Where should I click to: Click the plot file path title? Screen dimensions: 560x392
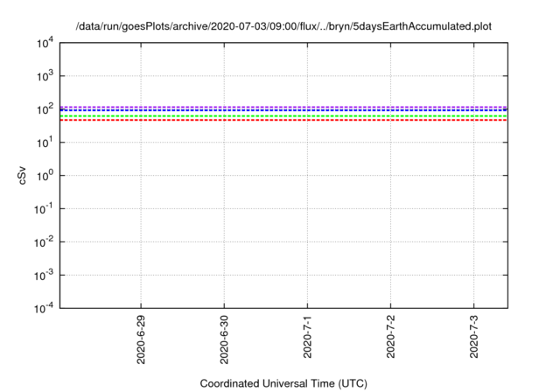pyautogui.click(x=283, y=26)
